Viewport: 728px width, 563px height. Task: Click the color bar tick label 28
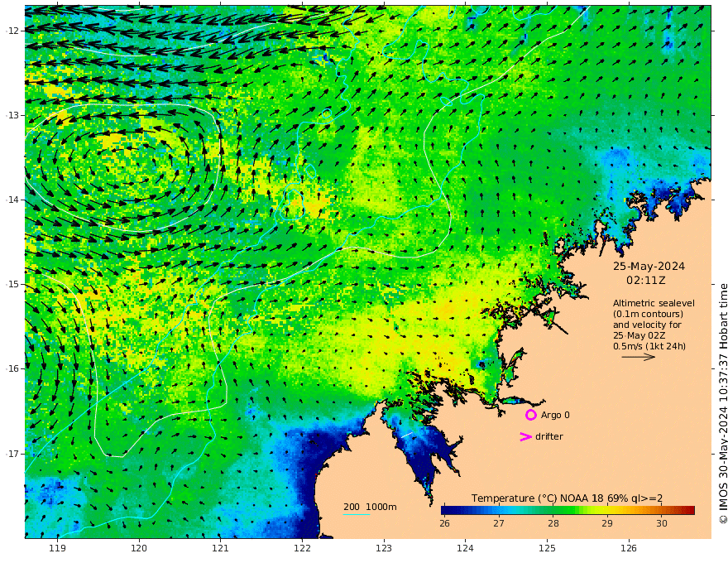point(553,523)
